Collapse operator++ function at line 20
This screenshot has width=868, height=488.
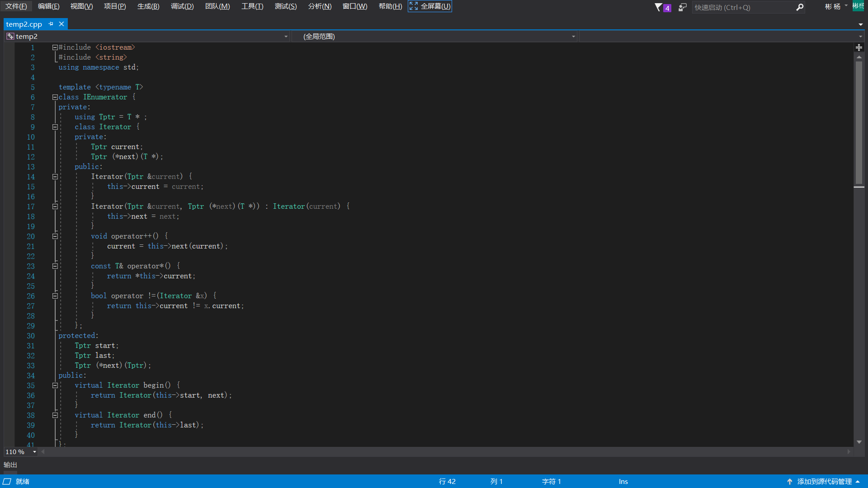pyautogui.click(x=55, y=236)
